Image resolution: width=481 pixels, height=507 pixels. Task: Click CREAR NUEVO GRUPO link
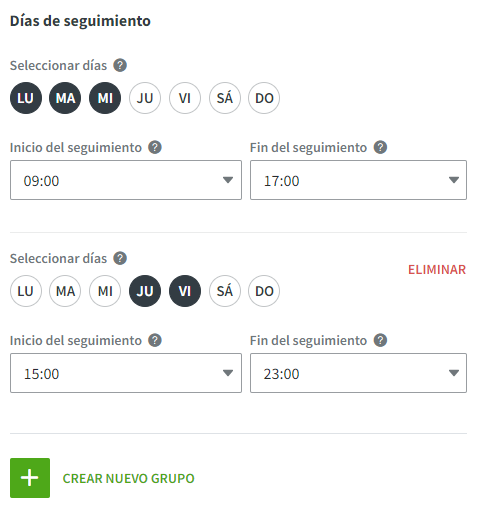[x=128, y=478]
